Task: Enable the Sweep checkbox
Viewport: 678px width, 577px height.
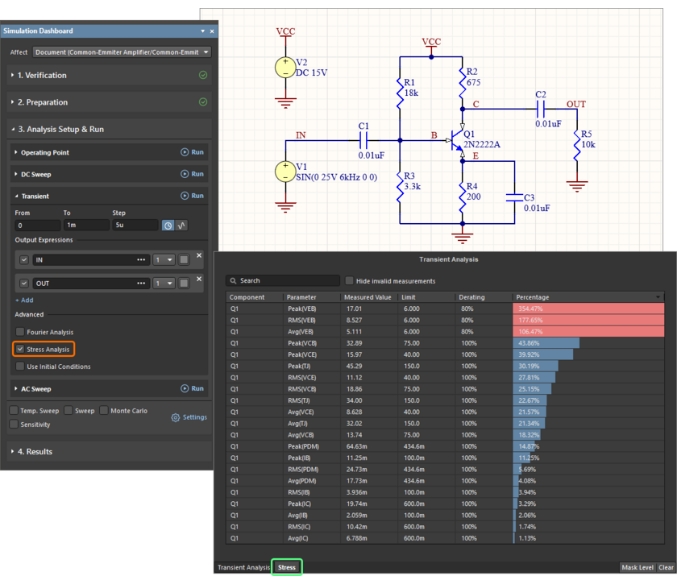Action: click(68, 410)
